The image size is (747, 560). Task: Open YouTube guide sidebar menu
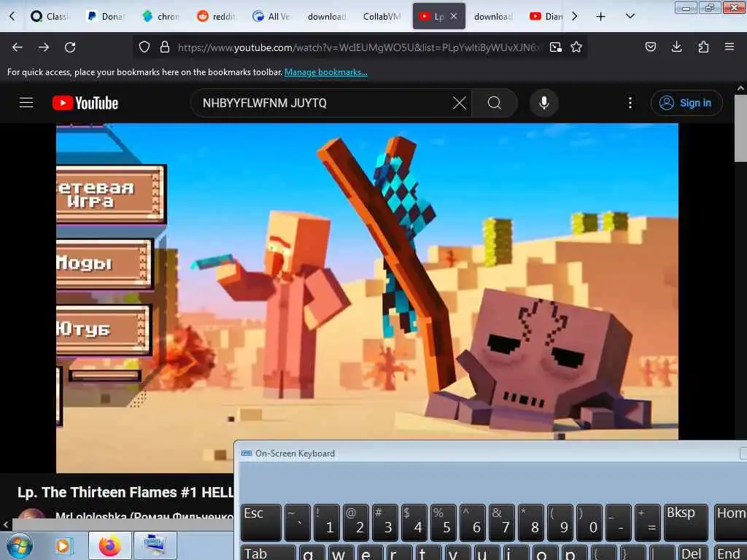[x=26, y=103]
